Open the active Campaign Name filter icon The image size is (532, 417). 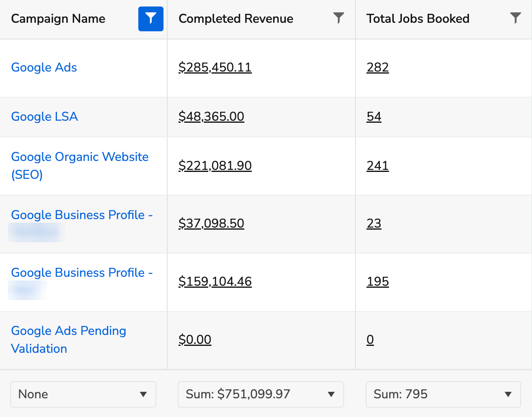click(151, 19)
